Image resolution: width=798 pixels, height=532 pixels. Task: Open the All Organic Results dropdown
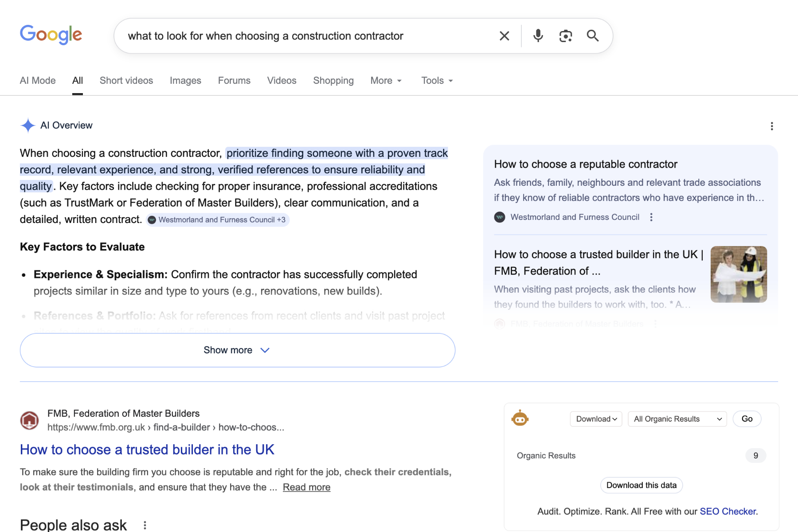[677, 419]
